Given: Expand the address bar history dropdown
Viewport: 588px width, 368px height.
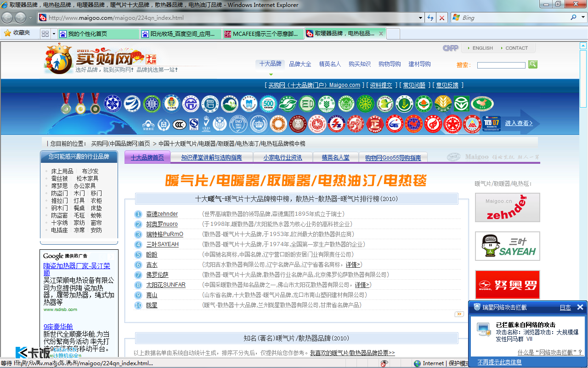Looking at the screenshot, I should pos(420,17).
